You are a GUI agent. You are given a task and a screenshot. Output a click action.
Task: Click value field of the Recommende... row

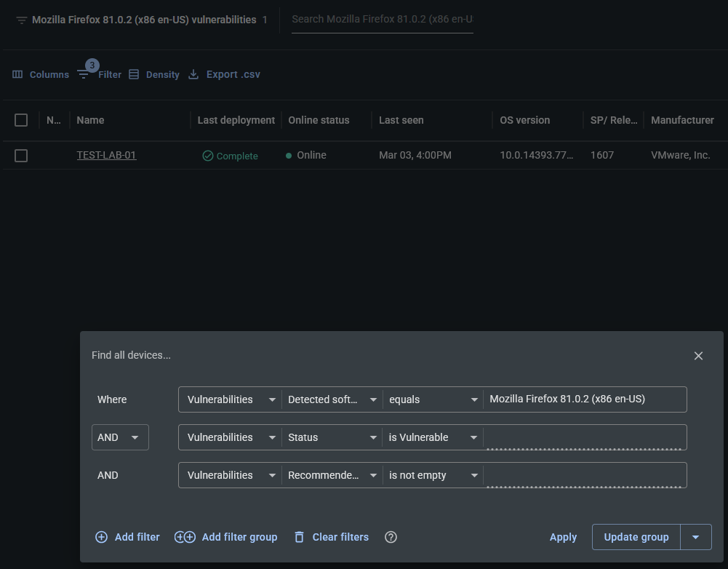(585, 475)
